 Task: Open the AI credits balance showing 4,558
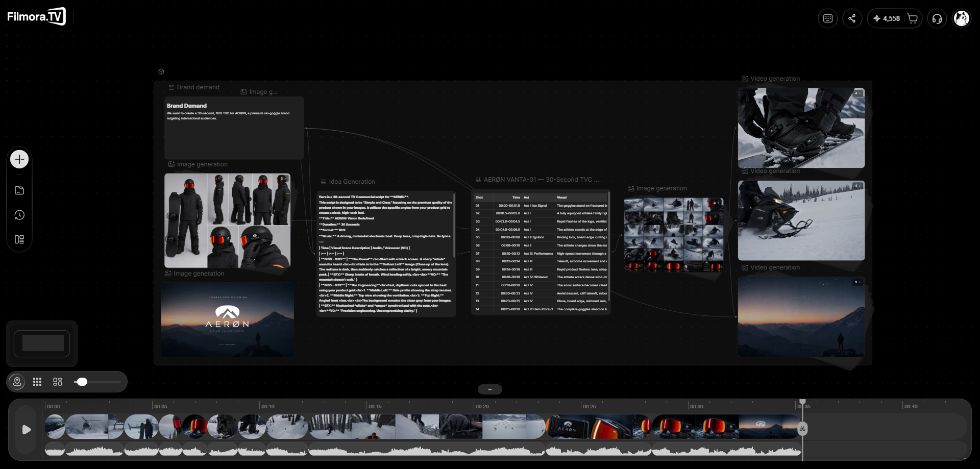(886, 18)
